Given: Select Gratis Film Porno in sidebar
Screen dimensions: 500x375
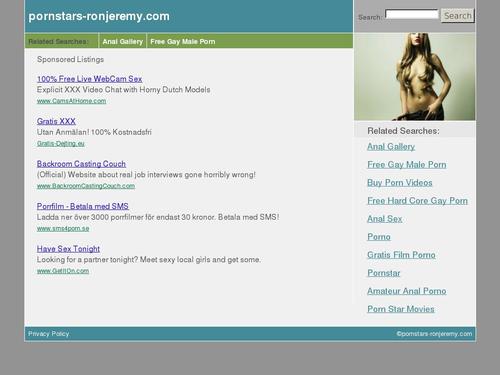Looking at the screenshot, I should 401,255.
